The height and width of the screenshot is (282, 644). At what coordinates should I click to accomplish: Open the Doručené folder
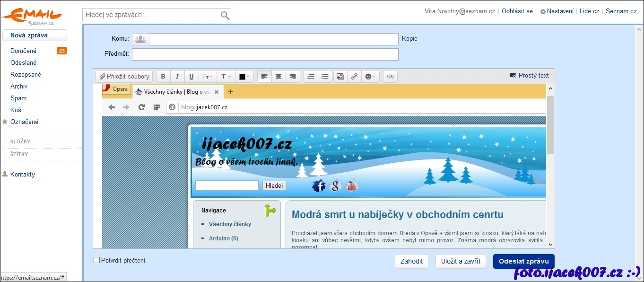point(24,51)
